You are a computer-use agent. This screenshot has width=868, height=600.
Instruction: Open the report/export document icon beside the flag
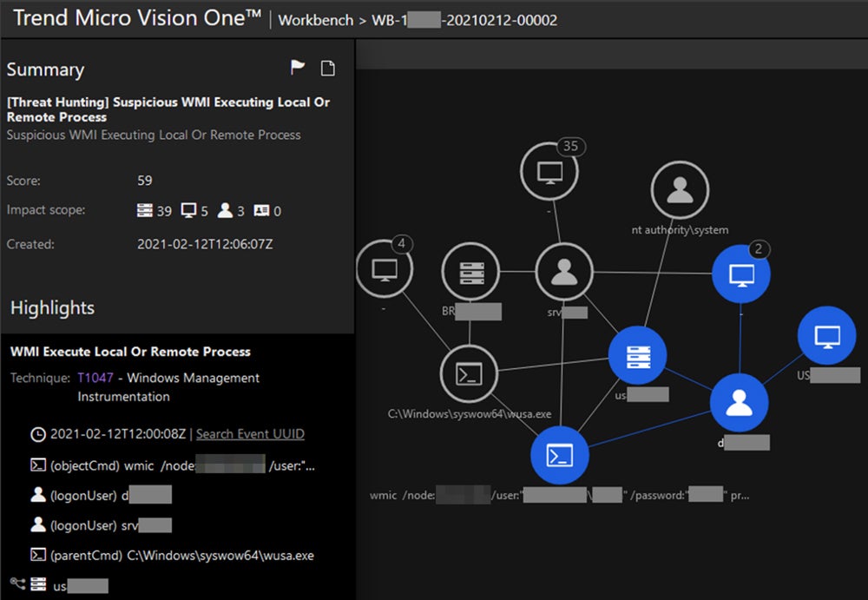point(327,67)
